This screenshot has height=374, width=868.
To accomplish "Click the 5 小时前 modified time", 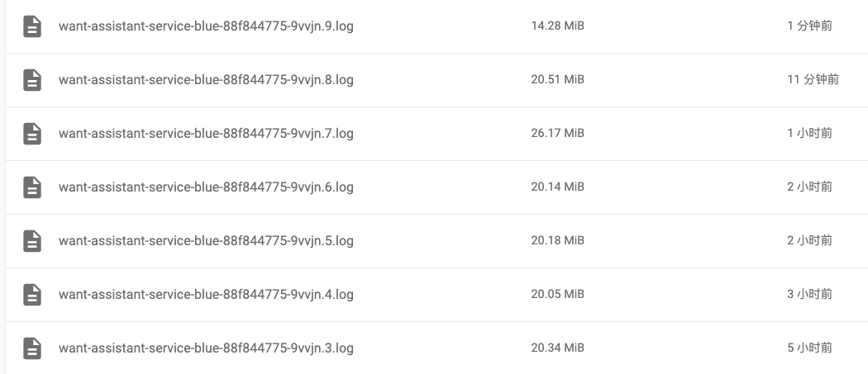I will coord(809,348).
